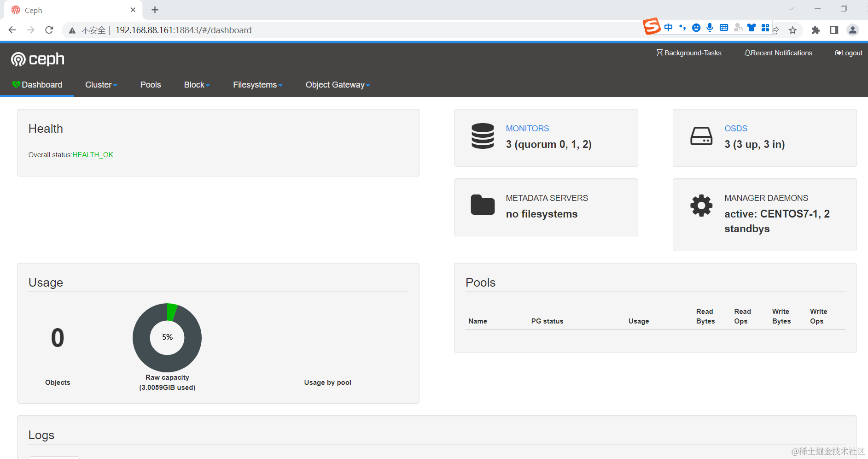Click the Usage column header in Pools table

[x=639, y=321]
